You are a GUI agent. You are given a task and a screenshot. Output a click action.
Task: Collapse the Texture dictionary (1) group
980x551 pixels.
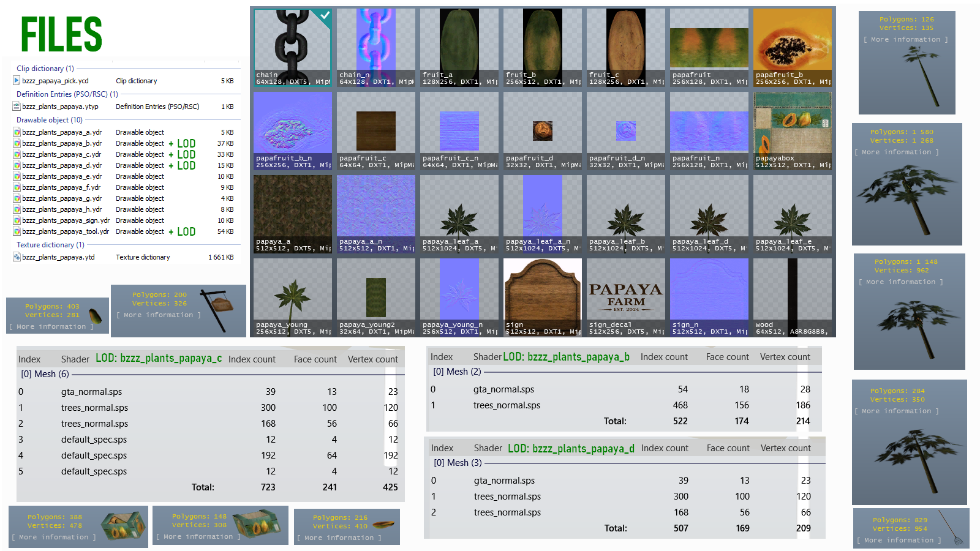[x=50, y=245]
